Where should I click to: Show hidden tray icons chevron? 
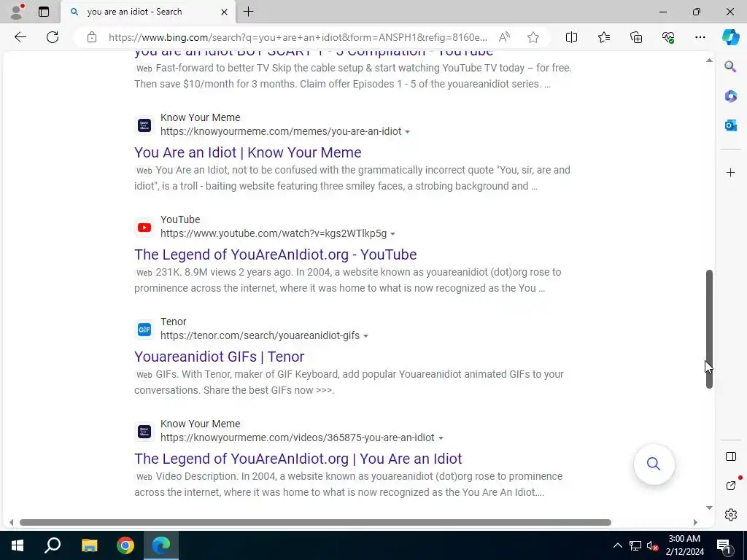tap(617, 545)
